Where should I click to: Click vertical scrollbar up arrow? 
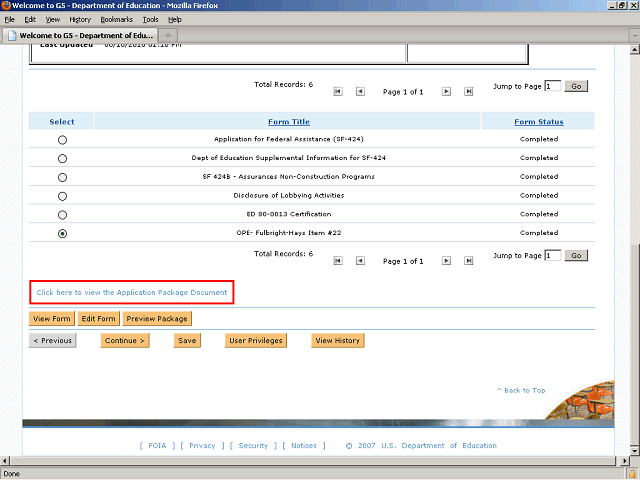(635, 50)
